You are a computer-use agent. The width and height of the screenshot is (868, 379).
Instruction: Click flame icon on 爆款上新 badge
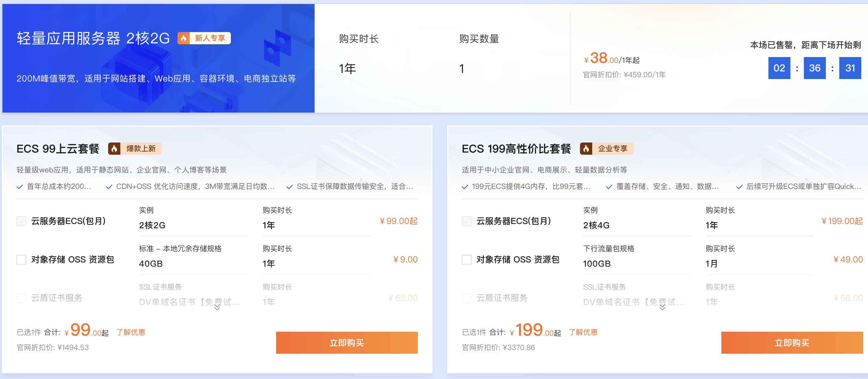click(114, 148)
